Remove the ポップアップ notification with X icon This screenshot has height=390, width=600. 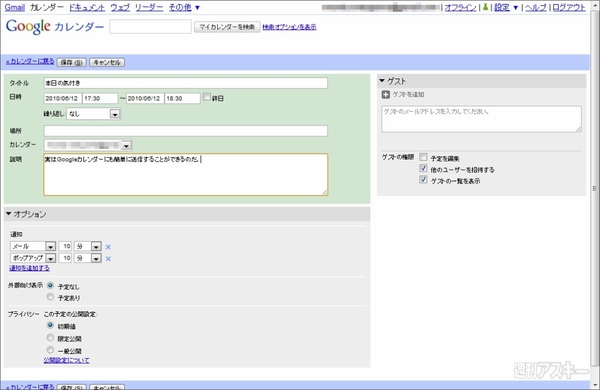coord(108,259)
